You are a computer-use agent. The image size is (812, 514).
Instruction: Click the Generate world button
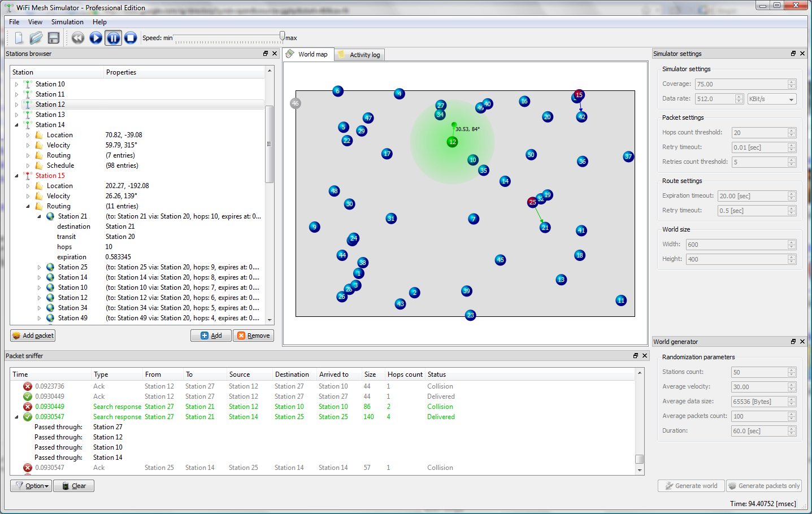click(x=691, y=486)
